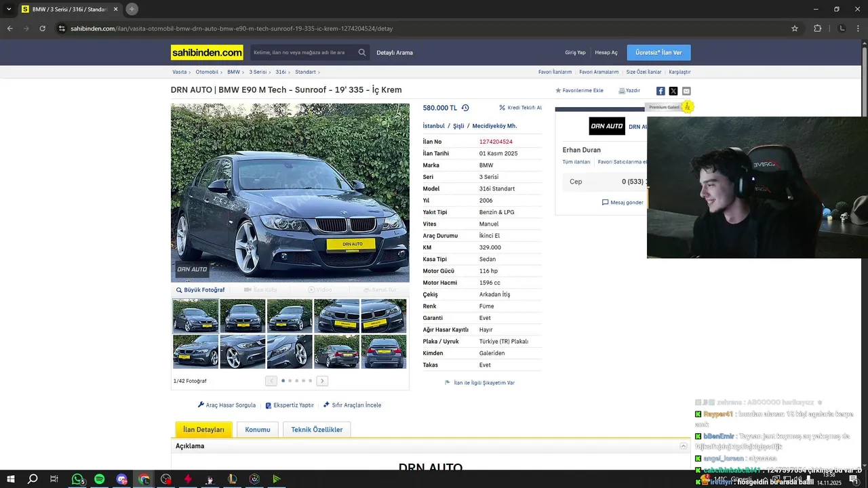Switch to Teknik Özellikler tab

(317, 430)
